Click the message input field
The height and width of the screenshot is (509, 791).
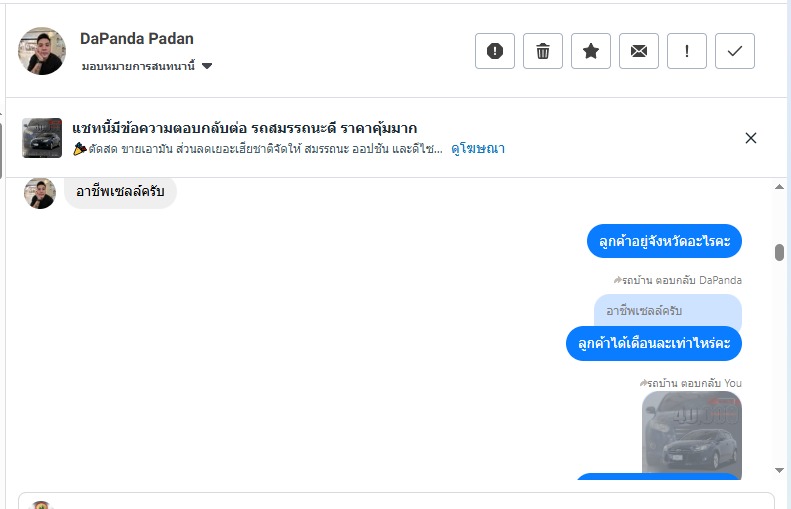coord(400,501)
